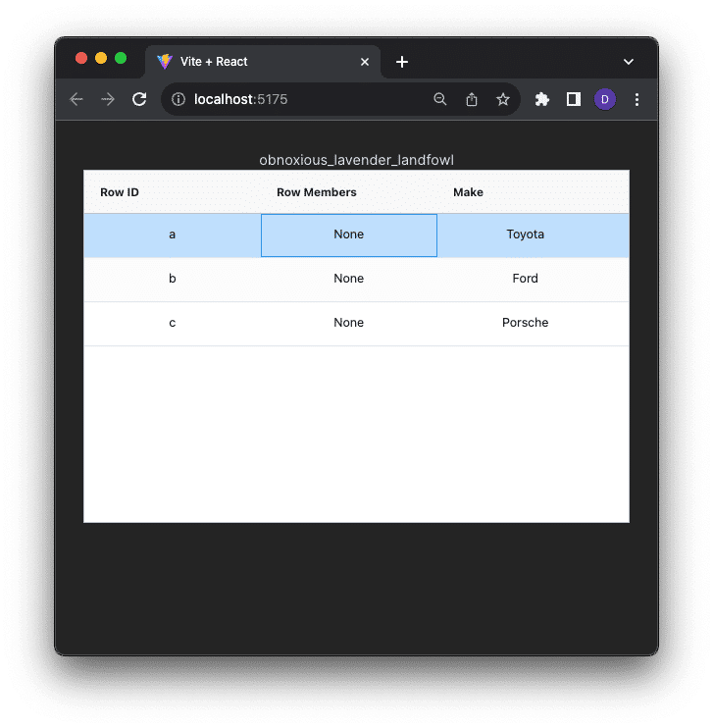This screenshot has width=713, height=728.
Task: Click the Row Members column header
Action: tap(348, 192)
